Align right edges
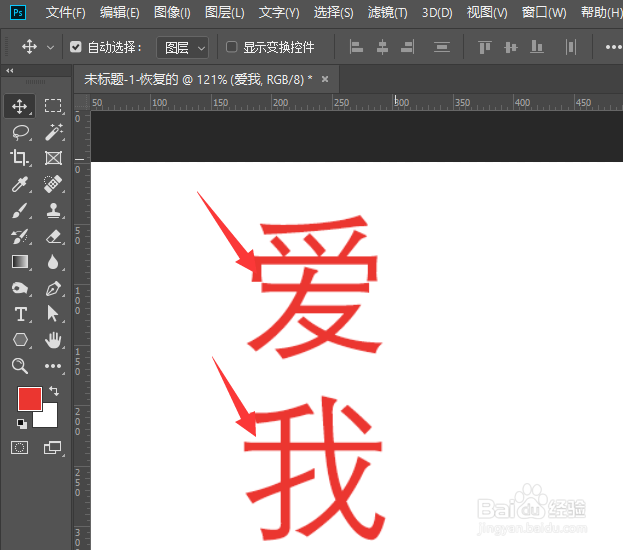Viewport: 623px width, 550px height. click(408, 47)
